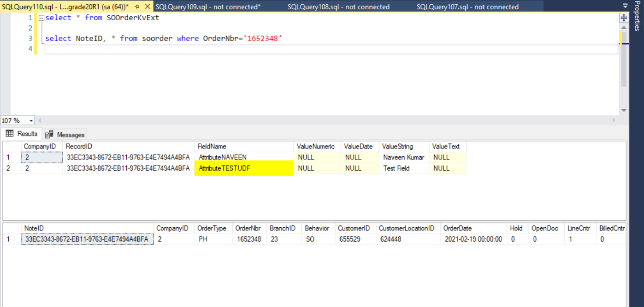This screenshot has height=307, width=644.
Task: Click the ValueString column header
Action: [x=404, y=146]
